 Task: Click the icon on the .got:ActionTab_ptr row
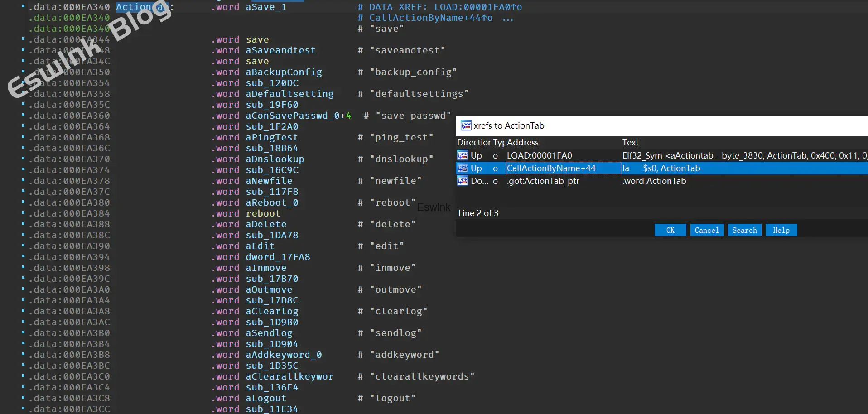click(x=463, y=181)
